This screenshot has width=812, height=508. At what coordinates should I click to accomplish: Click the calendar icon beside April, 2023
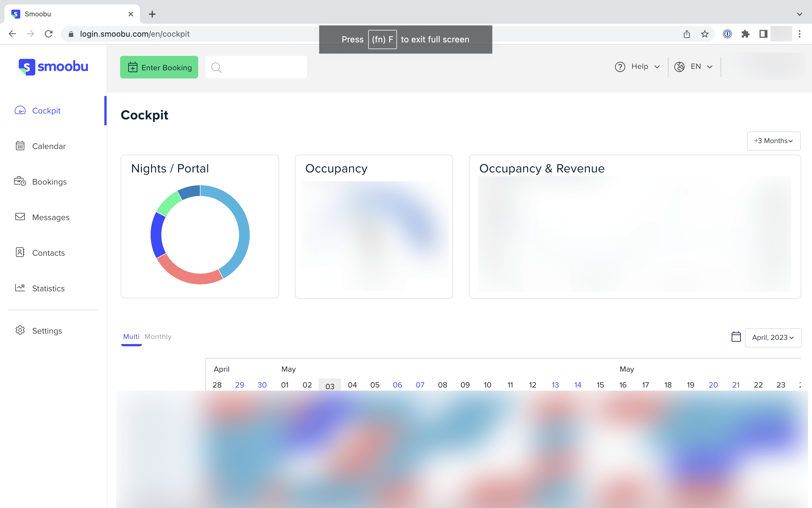[736, 337]
